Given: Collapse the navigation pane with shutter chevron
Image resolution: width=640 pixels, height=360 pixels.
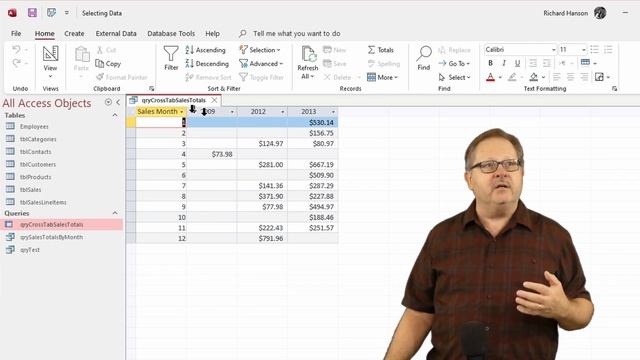Looking at the screenshot, I should (118, 102).
